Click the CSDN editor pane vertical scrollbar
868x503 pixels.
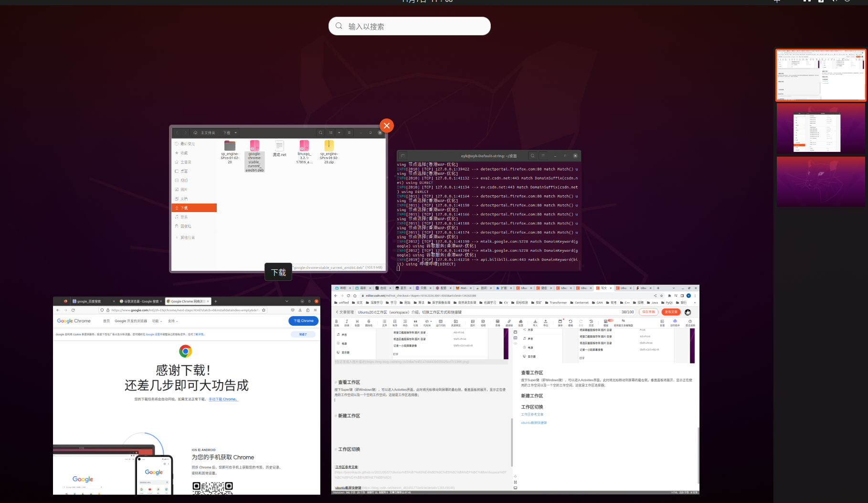tap(512, 442)
